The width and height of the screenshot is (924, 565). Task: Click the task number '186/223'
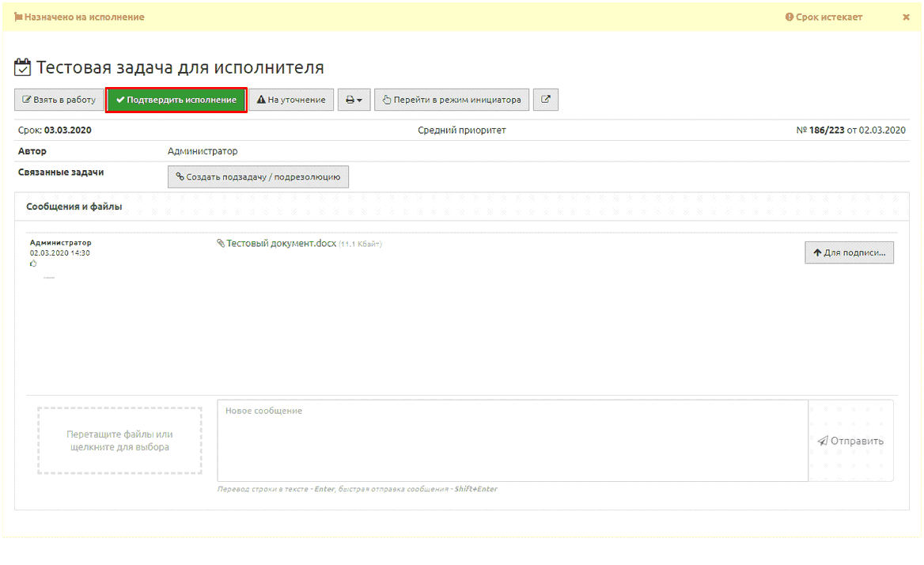tap(827, 131)
